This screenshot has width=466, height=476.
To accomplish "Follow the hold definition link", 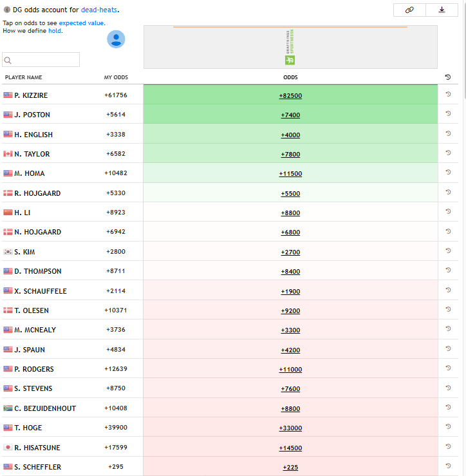I will [55, 31].
